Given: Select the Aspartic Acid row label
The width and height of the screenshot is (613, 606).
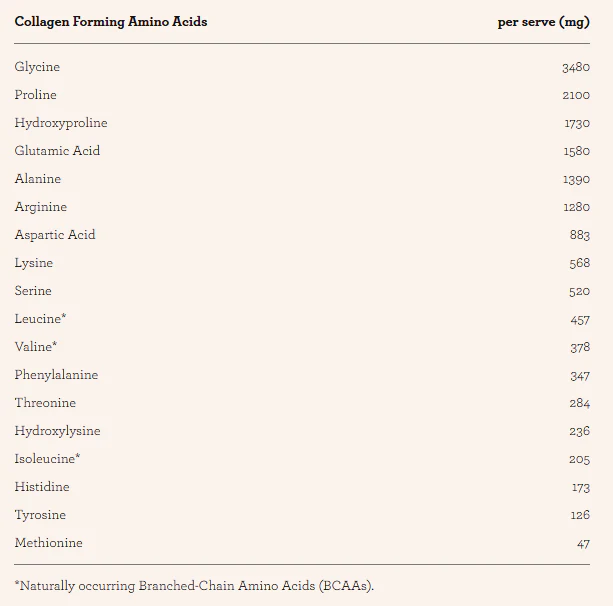Looking at the screenshot, I should (55, 235).
